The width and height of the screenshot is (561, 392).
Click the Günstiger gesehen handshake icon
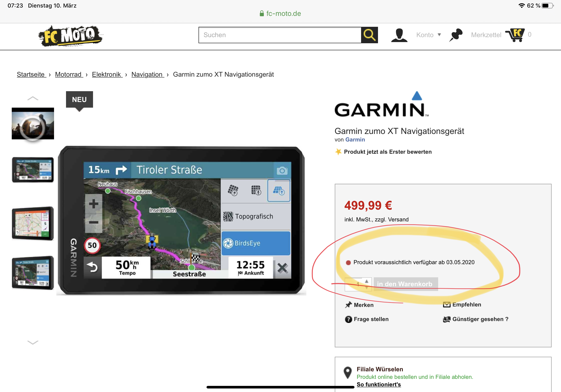click(x=446, y=319)
